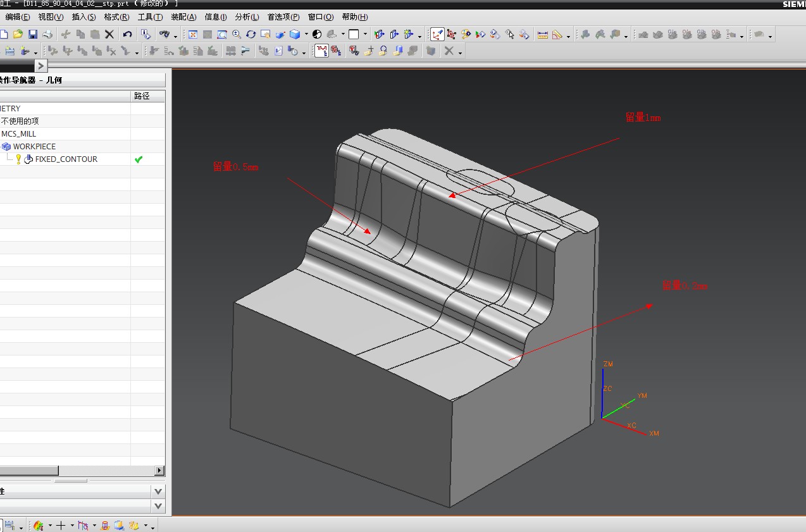This screenshot has width=806, height=532.
Task: Open the 帮助(H) menu
Action: 354,17
